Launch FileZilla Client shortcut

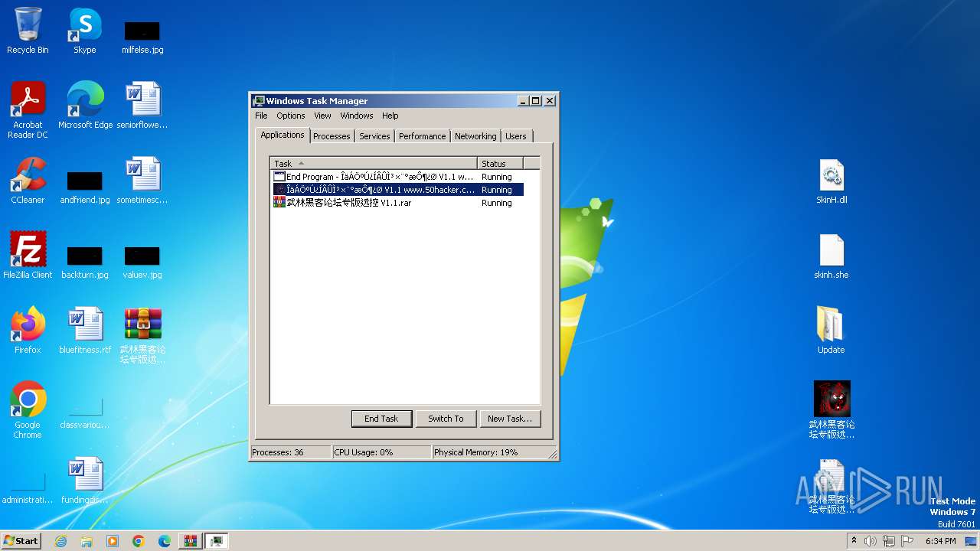pos(28,255)
